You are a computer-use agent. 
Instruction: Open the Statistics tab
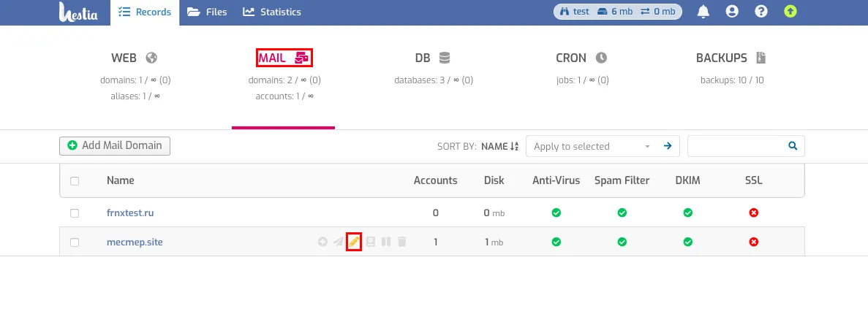[x=272, y=12]
